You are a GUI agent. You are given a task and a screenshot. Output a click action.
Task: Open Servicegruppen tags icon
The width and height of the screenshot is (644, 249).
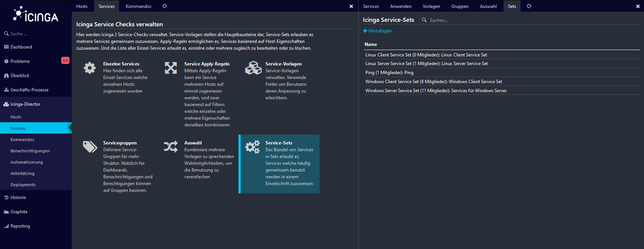[90, 147]
